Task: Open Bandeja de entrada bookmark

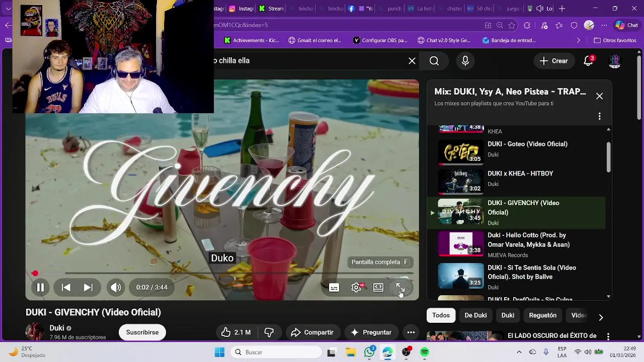Action: [509, 40]
